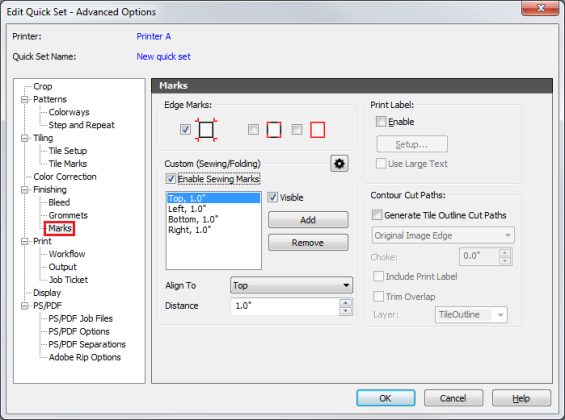565x420 pixels.
Task: Click the Add button
Action: click(308, 220)
